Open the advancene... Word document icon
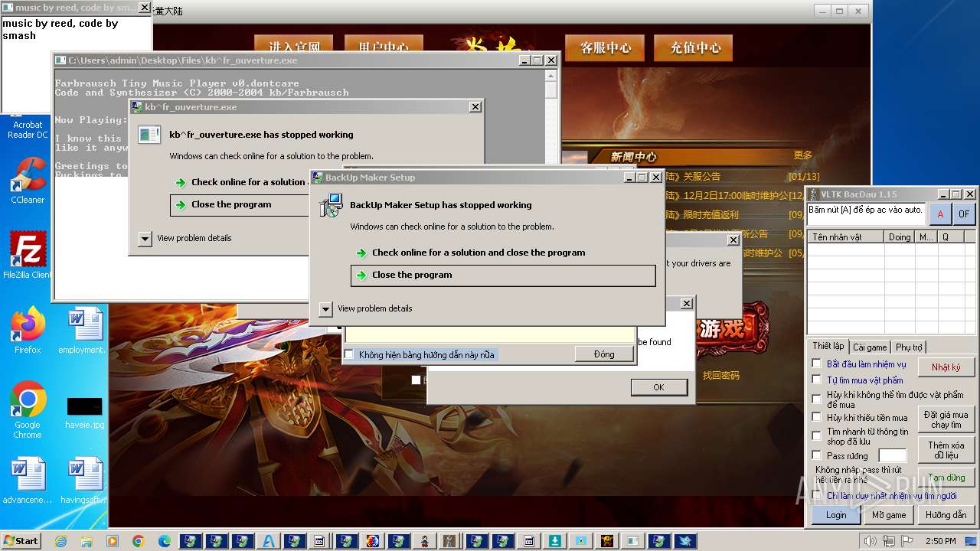980x551 pixels. pyautogui.click(x=28, y=480)
